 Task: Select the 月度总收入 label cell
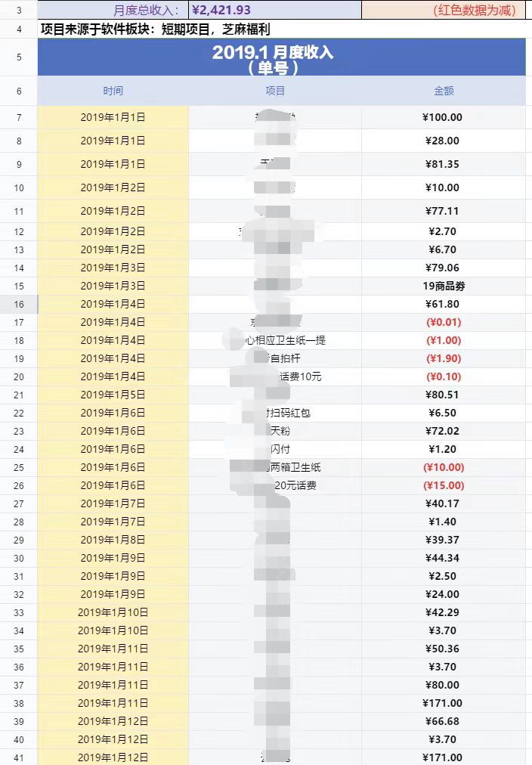click(x=113, y=10)
